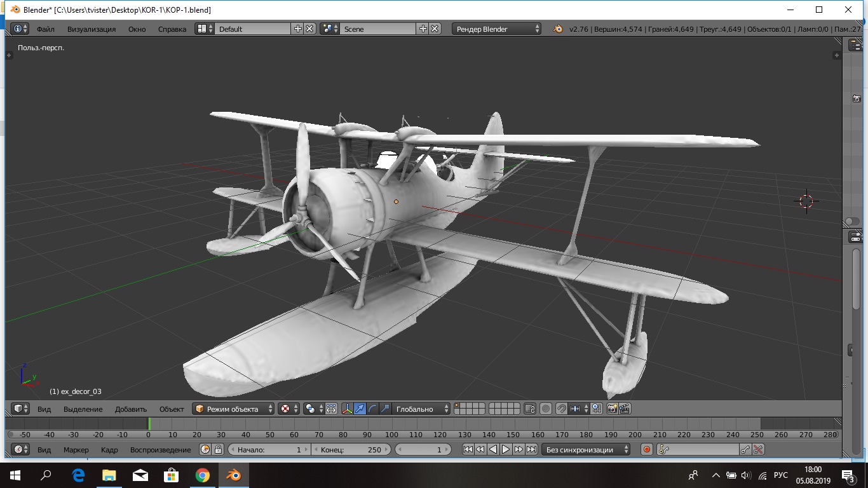Viewport: 868px width, 488px height.
Task: Enable the translate manipulator arrow icon
Action: pyautogui.click(x=360, y=409)
